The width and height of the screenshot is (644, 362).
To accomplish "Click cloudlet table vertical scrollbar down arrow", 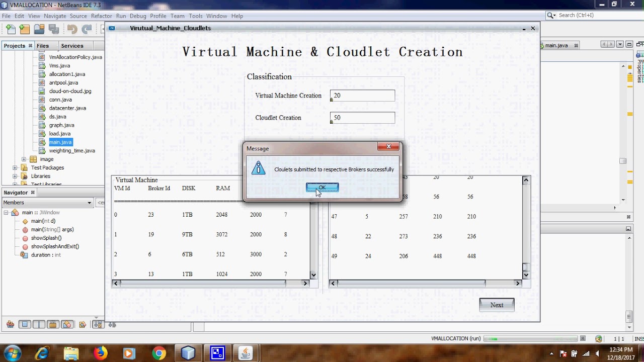I will coord(526,275).
